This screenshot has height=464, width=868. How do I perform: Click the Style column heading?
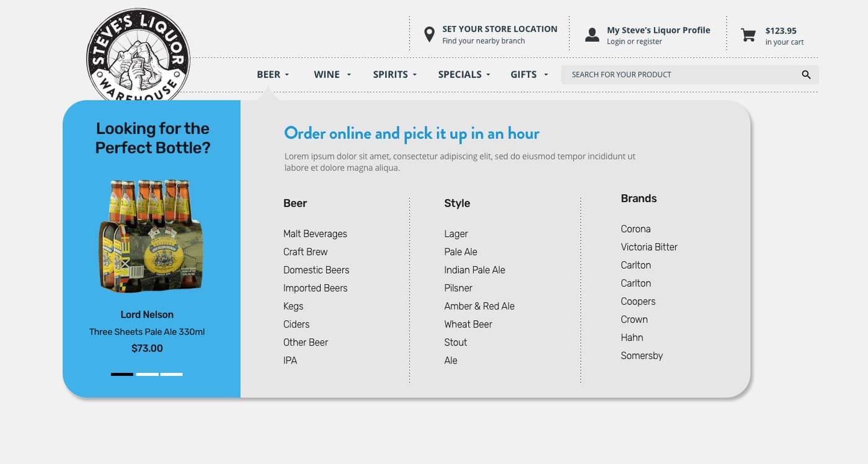pos(457,203)
